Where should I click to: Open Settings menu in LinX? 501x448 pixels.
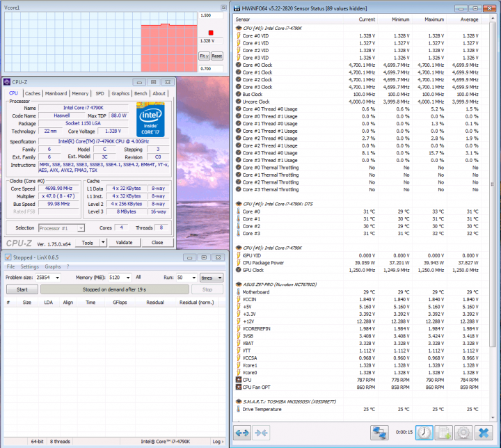point(29,266)
